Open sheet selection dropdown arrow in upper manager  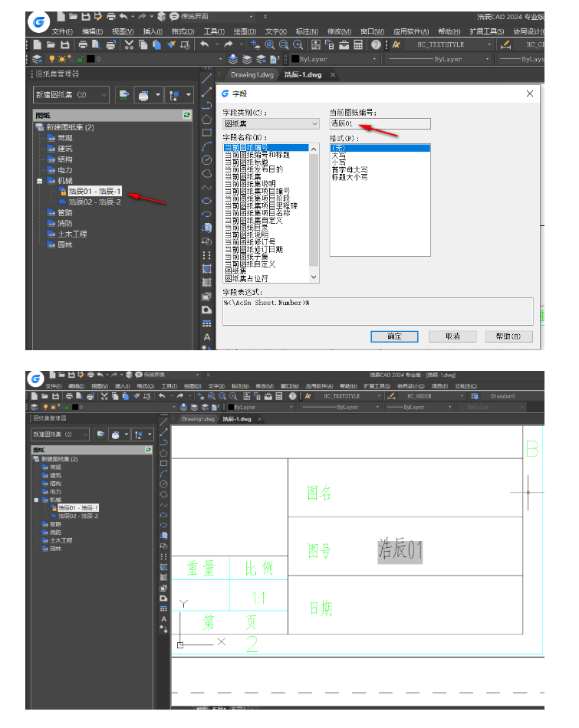pos(188,95)
